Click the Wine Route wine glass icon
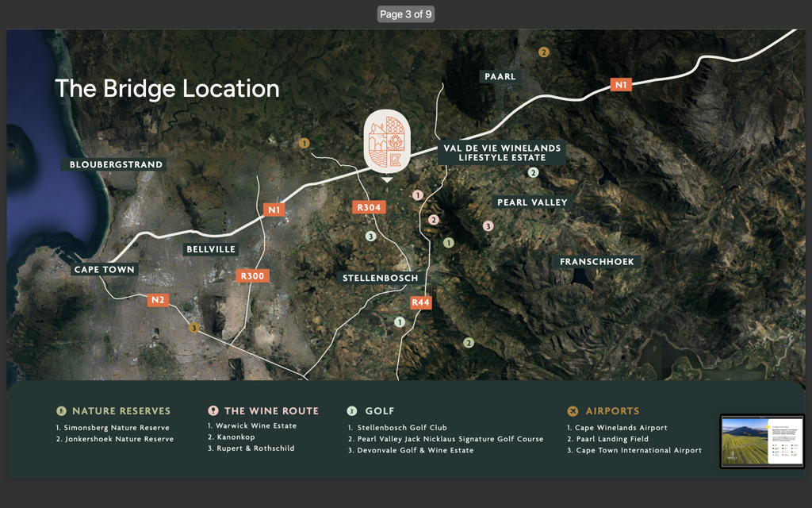The height and width of the screenshot is (508, 812). [x=213, y=411]
